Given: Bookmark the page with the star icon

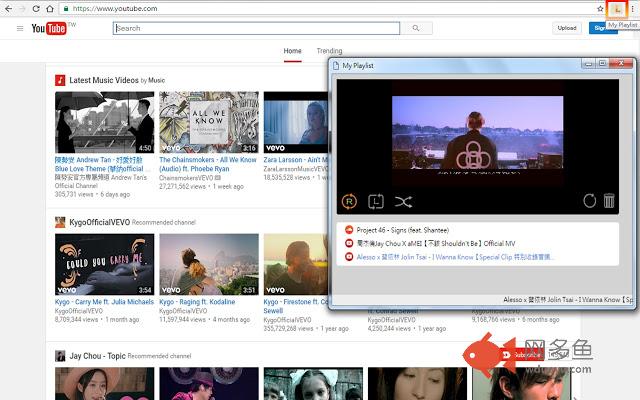Looking at the screenshot, I should 601,8.
